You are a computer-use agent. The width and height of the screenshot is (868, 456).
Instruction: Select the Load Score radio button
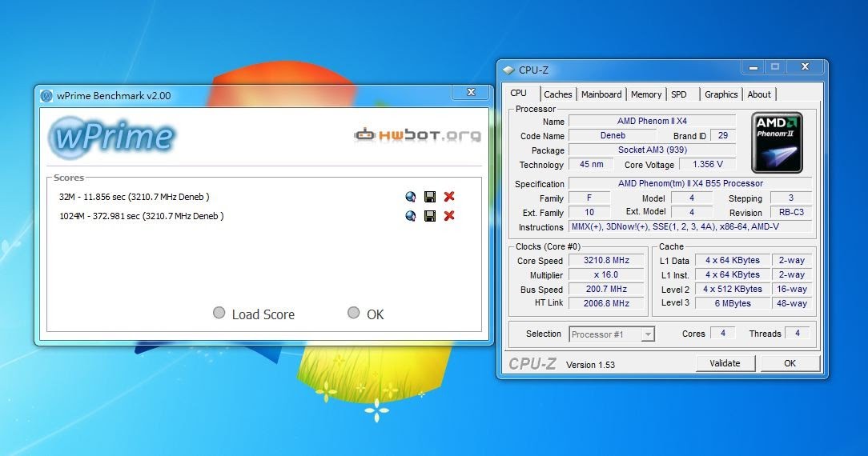219,313
